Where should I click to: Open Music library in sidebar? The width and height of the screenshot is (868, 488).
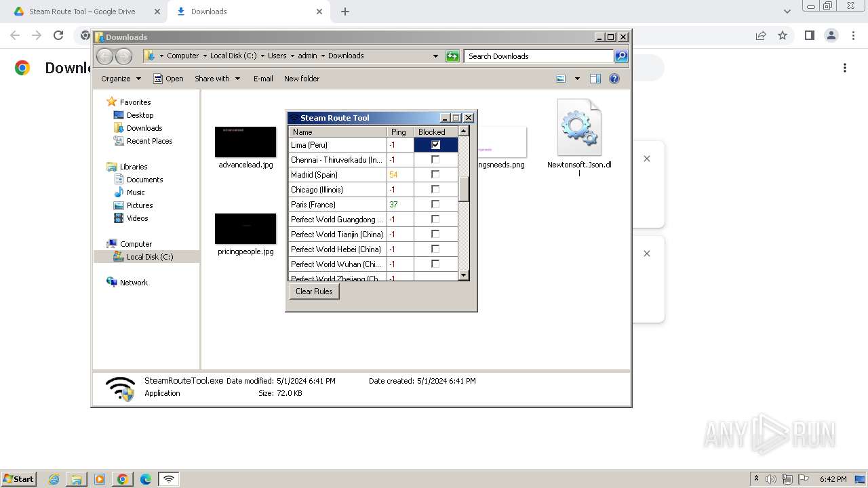[136, 192]
